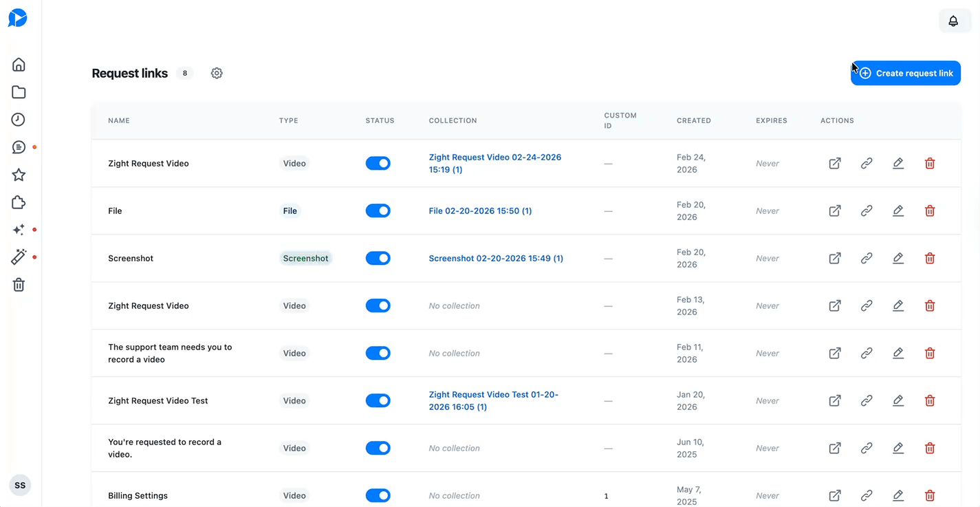Open the AI sparkles feature in sidebar
This screenshot has width=980, height=507.
click(19, 229)
